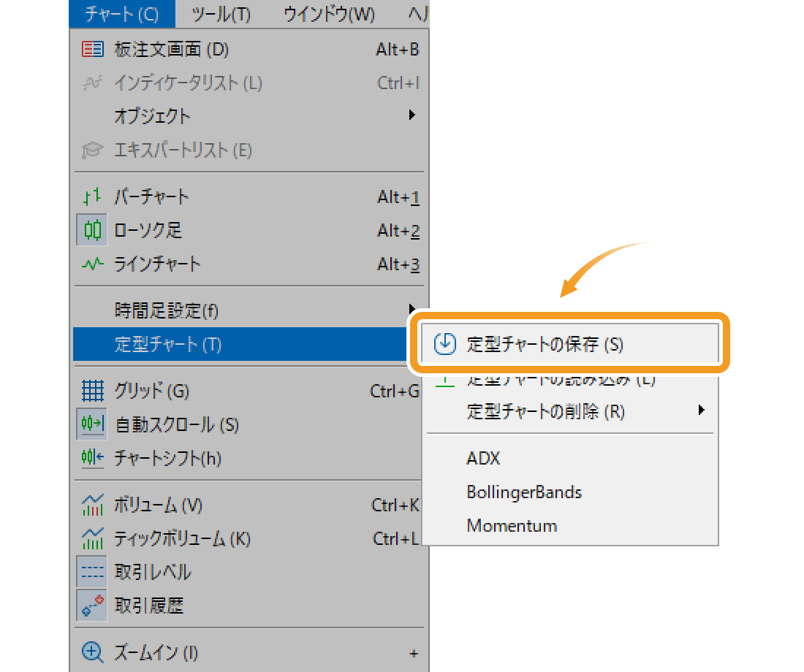Toggle the 取引レベル icon
This screenshot has height=672, width=804.
92,571
